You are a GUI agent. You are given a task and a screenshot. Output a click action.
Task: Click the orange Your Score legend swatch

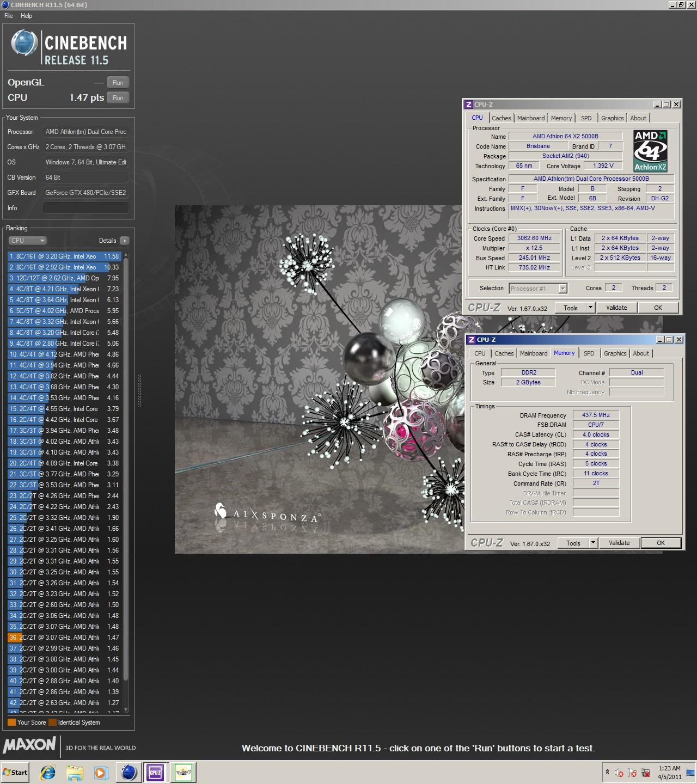click(x=11, y=722)
